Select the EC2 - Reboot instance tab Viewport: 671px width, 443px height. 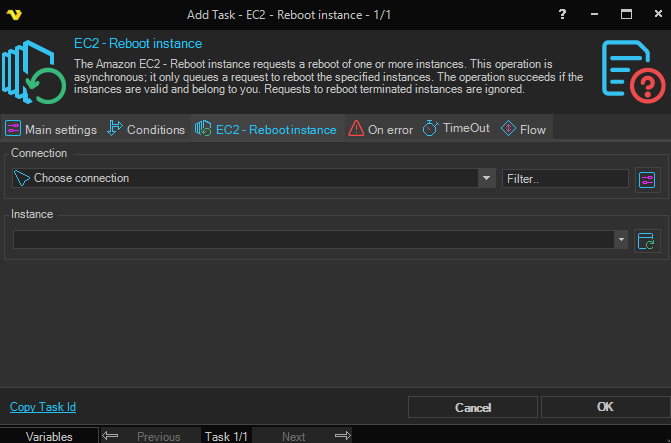(x=266, y=129)
